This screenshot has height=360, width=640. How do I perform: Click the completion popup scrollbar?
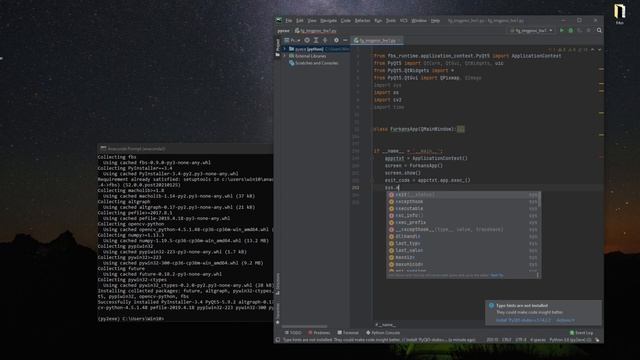point(540,199)
